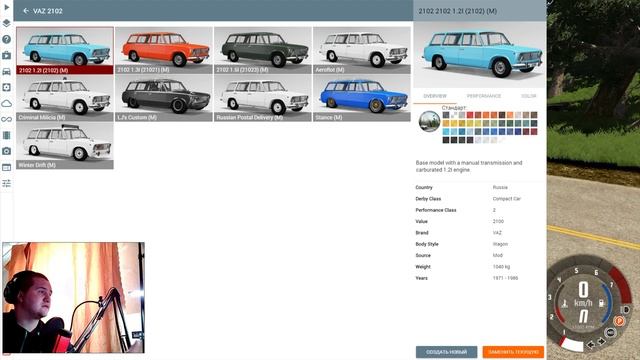Click the streamer webcam overlay

point(73,298)
